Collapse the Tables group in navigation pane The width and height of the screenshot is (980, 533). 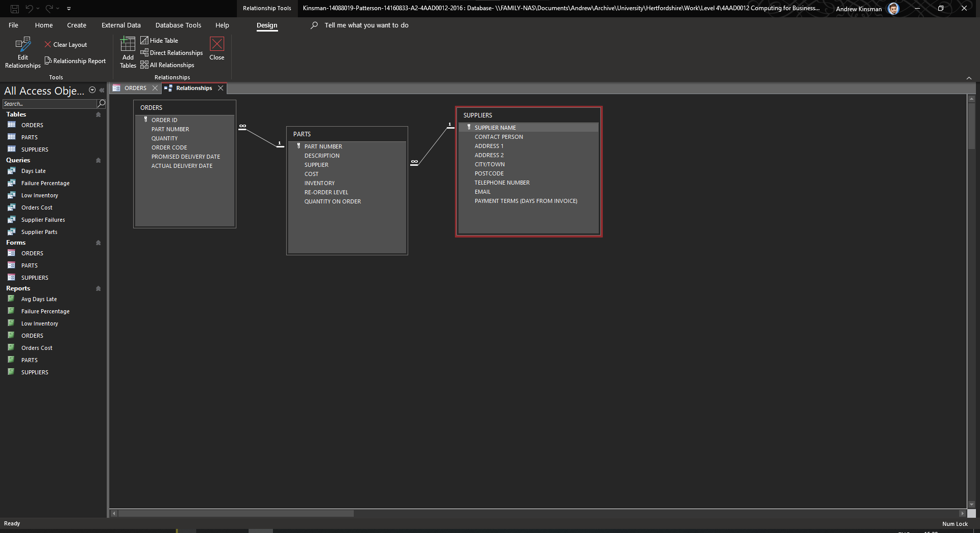pyautogui.click(x=98, y=114)
